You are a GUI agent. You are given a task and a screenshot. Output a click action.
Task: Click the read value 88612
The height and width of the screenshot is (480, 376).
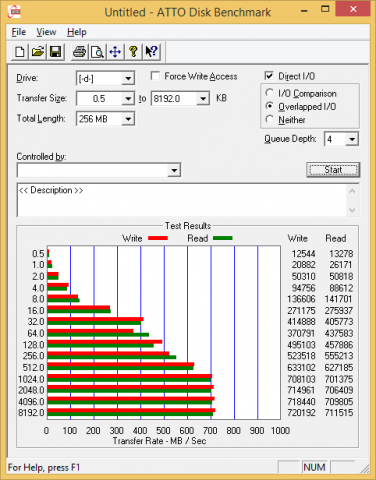coord(341,288)
